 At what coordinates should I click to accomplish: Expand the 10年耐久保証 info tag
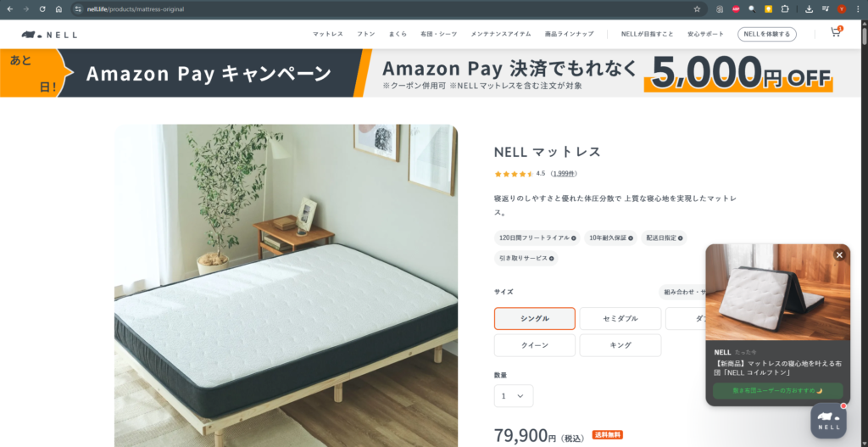tap(610, 237)
